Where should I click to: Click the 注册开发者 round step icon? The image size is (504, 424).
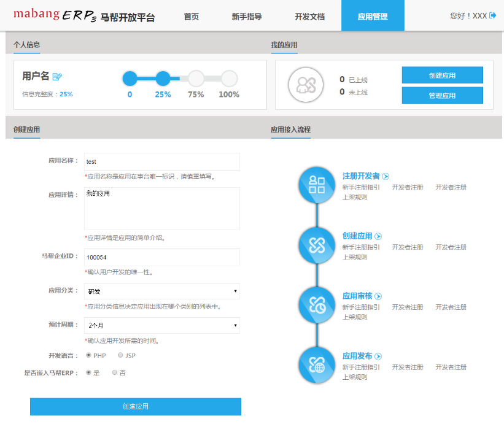click(317, 185)
